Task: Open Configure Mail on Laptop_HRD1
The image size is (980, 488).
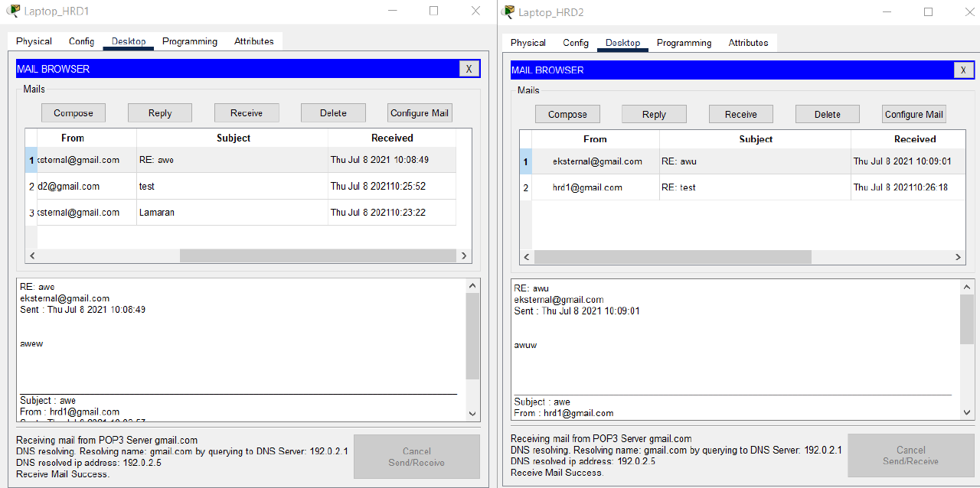Action: (x=420, y=112)
